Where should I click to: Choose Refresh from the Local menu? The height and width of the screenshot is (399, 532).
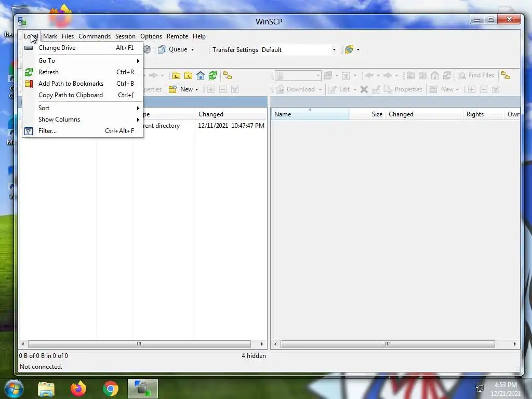[83, 72]
